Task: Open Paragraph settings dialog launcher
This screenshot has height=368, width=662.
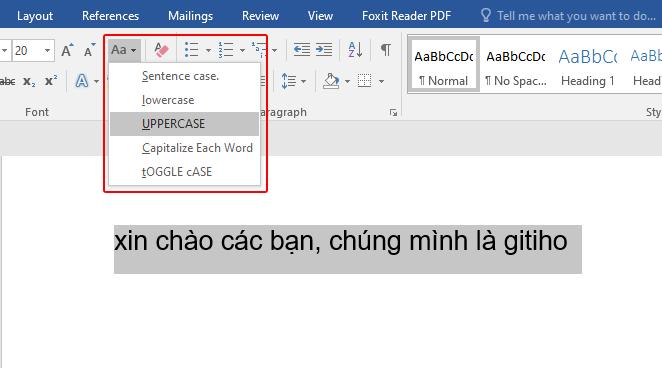Action: pyautogui.click(x=393, y=113)
